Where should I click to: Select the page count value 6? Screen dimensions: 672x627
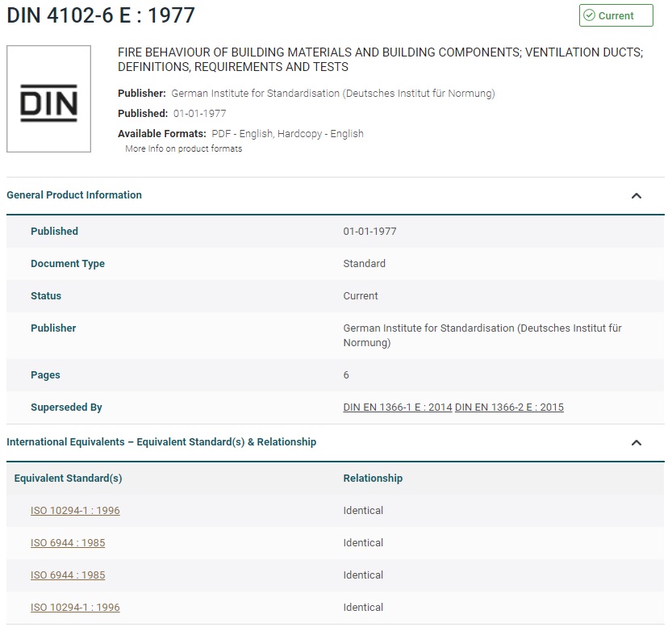346,375
